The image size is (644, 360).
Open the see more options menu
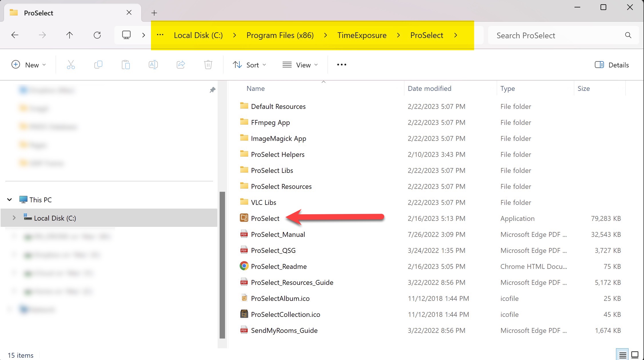(x=341, y=65)
